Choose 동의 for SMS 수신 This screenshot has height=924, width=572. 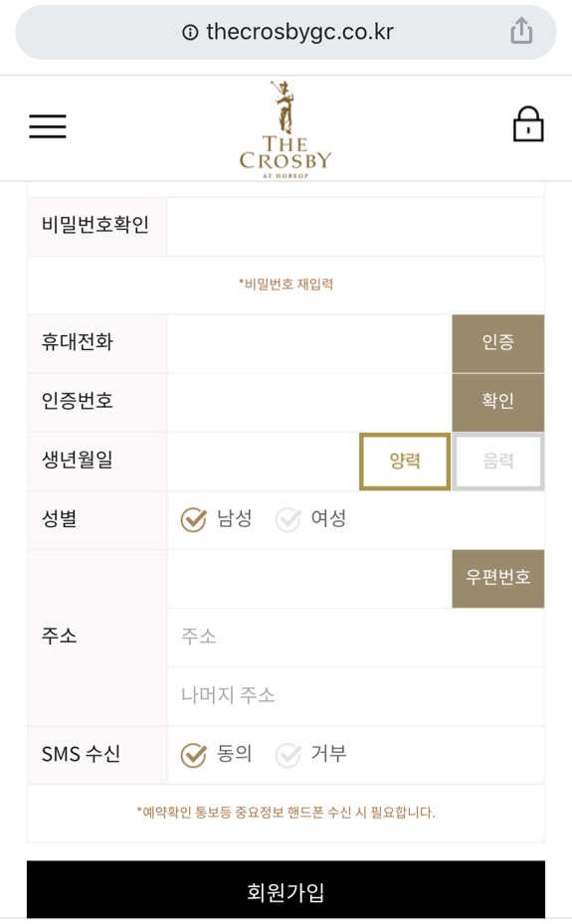pyautogui.click(x=216, y=754)
